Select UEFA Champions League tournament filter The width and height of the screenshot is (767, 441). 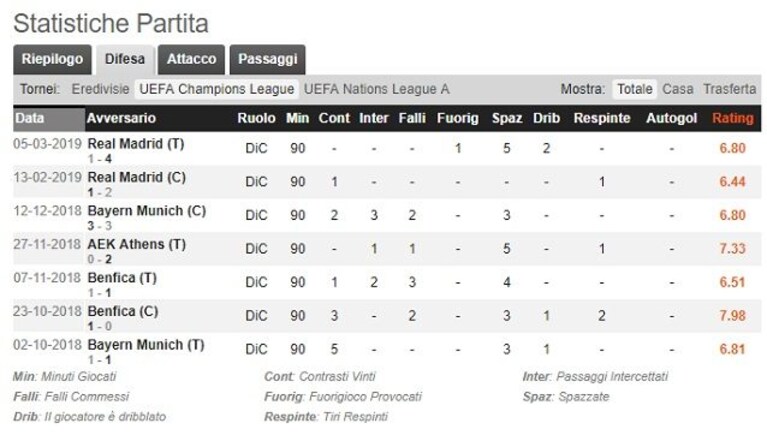point(217,89)
